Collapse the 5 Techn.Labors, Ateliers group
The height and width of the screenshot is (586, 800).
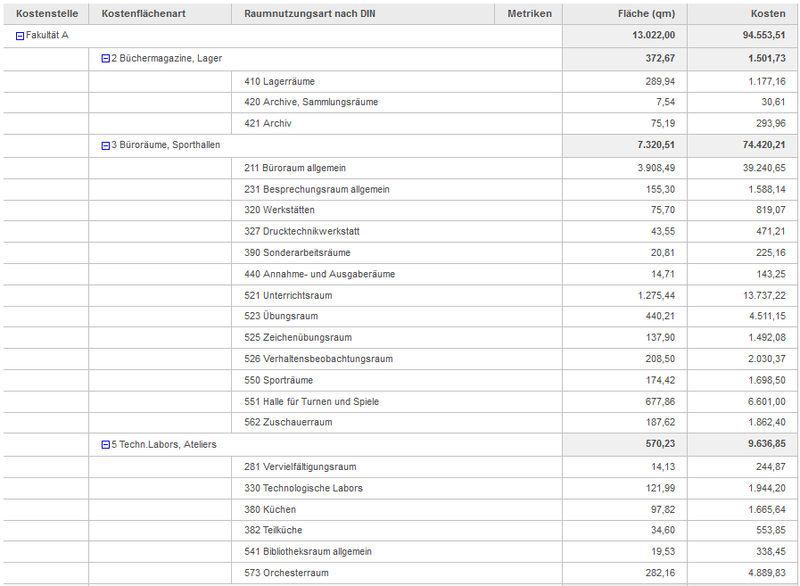(x=106, y=445)
